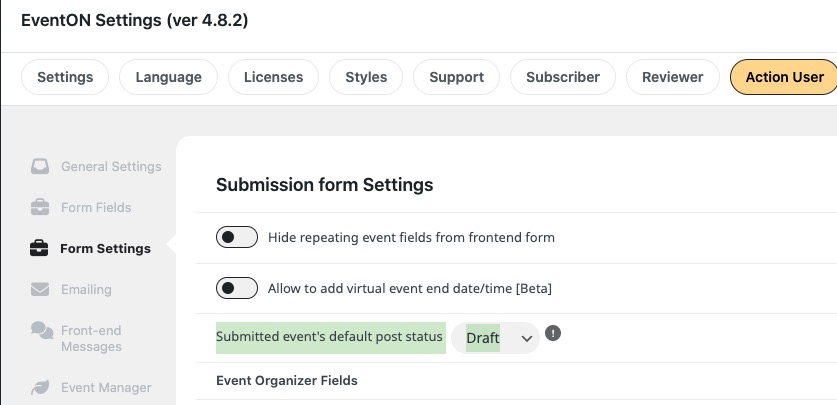Switch to the Reviewer tab
Viewport: 837px width, 405px height.
click(x=673, y=77)
